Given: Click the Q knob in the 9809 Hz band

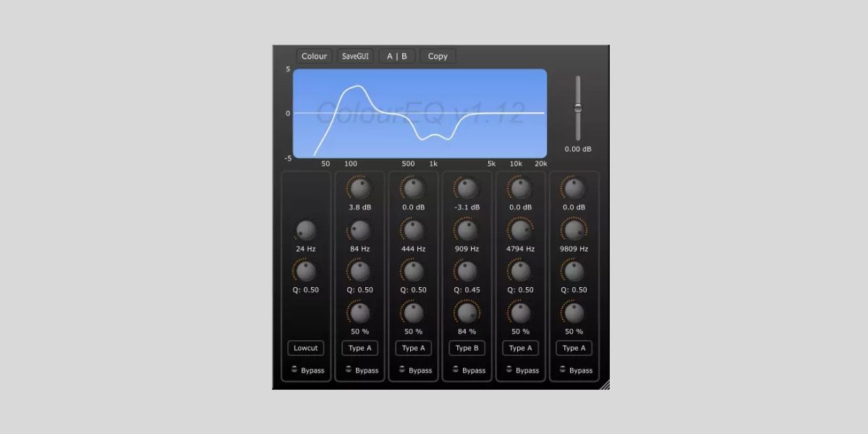Looking at the screenshot, I should (574, 271).
